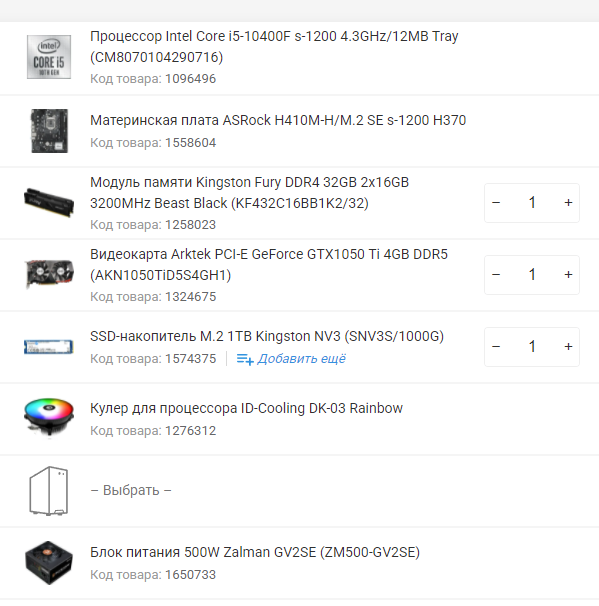Decrease Kingston NV3 SSD quantity with minus
599x606 pixels.
click(496, 346)
